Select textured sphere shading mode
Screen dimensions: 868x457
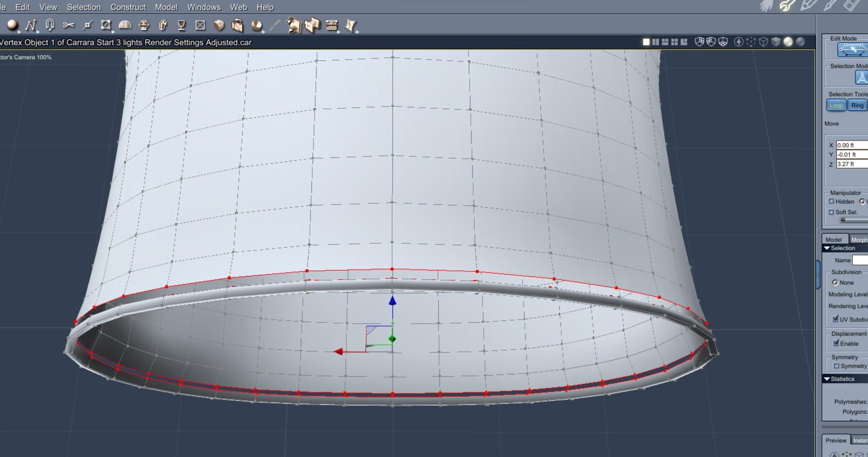coord(800,42)
